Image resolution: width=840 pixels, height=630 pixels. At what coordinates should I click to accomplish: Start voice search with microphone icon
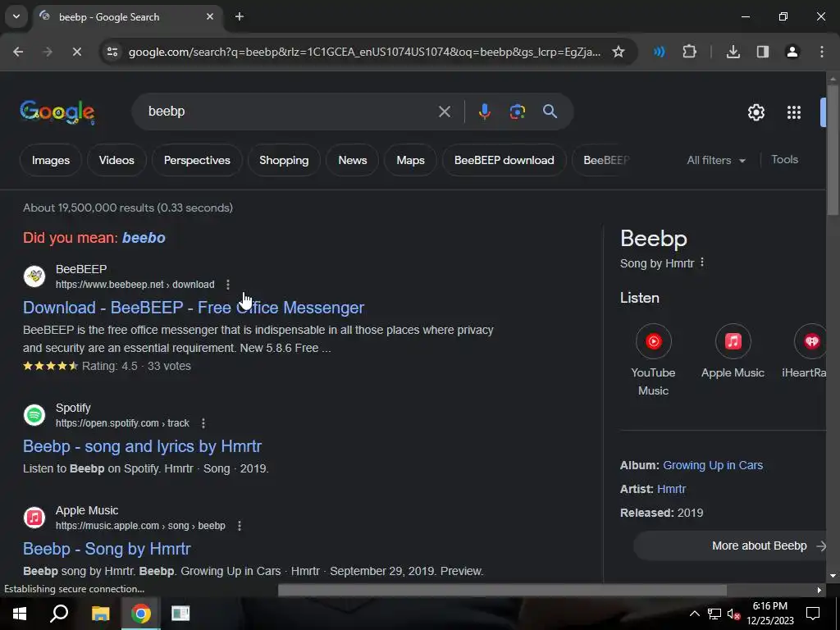[484, 112]
